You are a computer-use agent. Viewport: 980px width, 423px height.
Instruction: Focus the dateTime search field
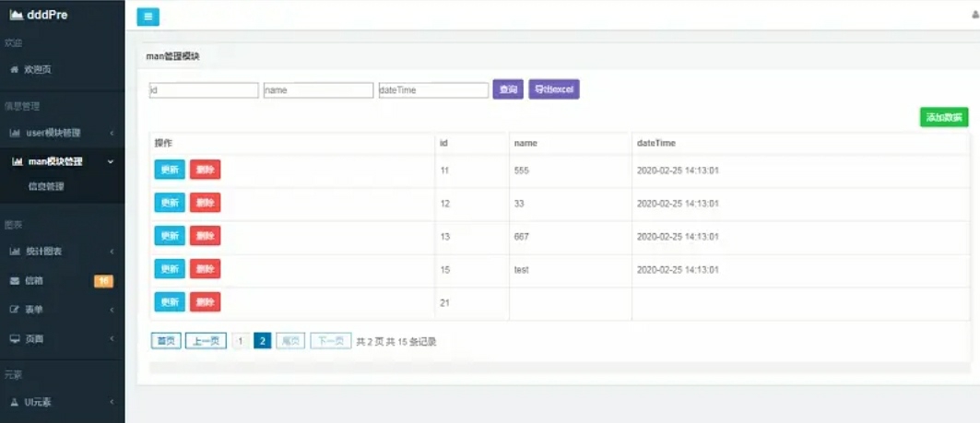[433, 90]
